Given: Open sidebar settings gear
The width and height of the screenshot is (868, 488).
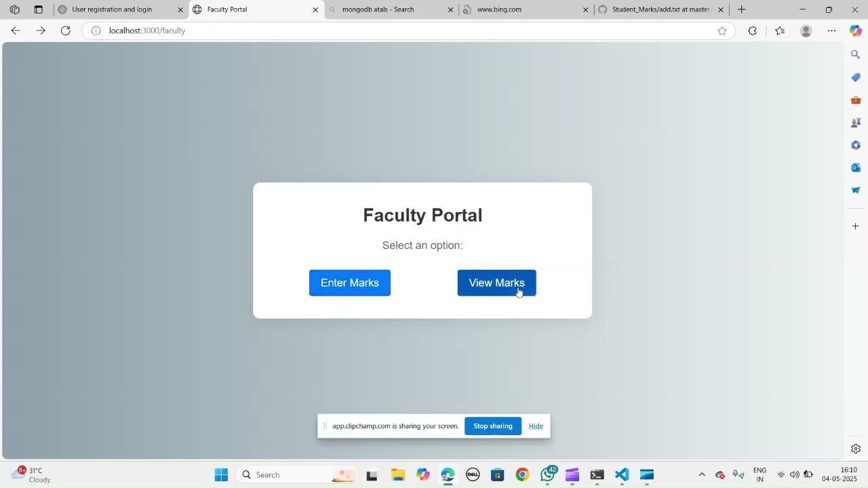Looking at the screenshot, I should pyautogui.click(x=856, y=449).
